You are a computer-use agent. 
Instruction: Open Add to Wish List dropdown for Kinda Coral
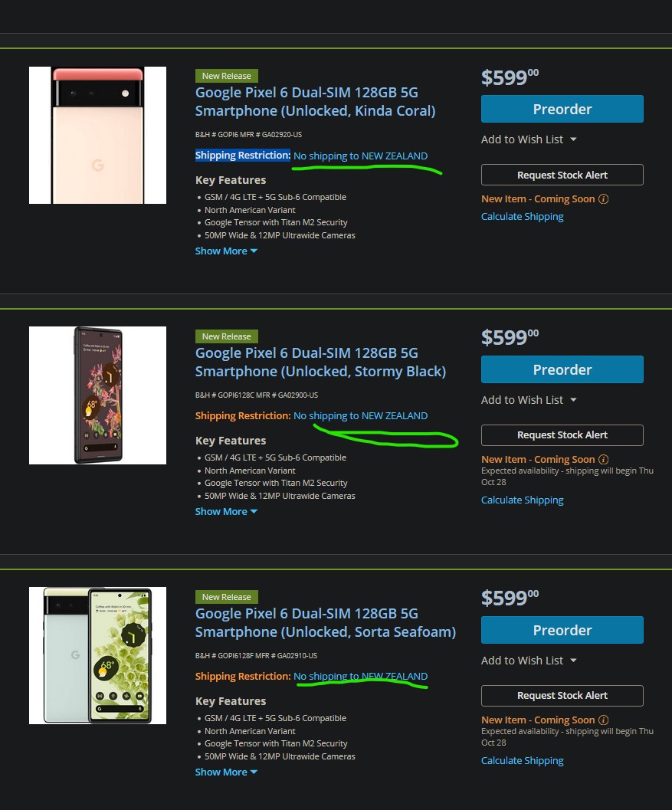pos(529,139)
